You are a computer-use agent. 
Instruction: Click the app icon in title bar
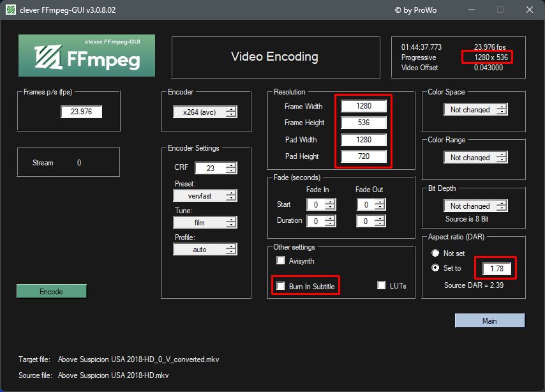(x=11, y=10)
